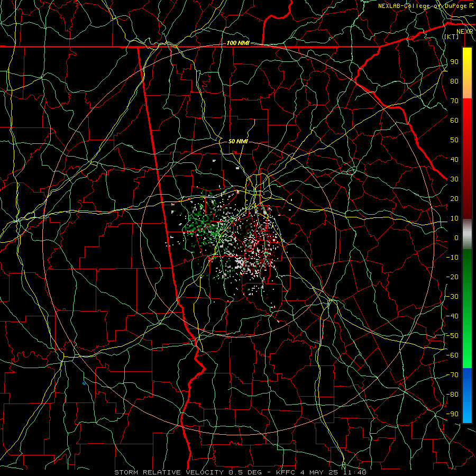
Task: Click the KT units label above color bar
Action: [452, 36]
